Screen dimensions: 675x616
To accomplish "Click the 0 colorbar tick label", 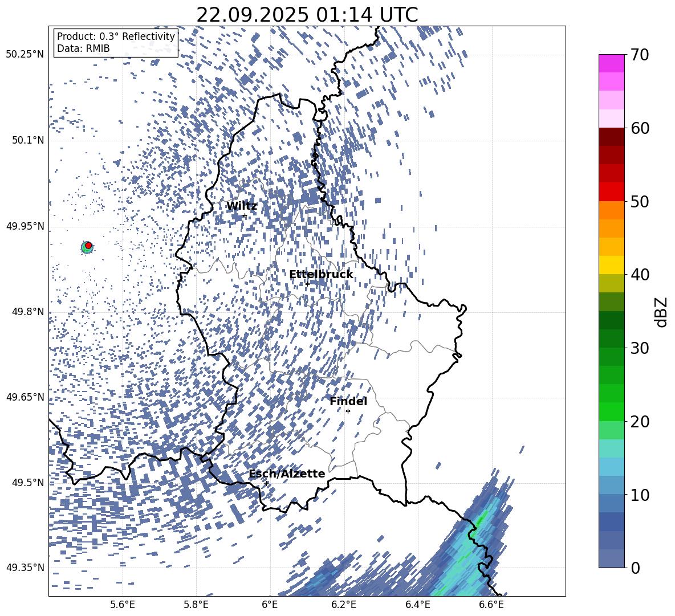I will [636, 568].
